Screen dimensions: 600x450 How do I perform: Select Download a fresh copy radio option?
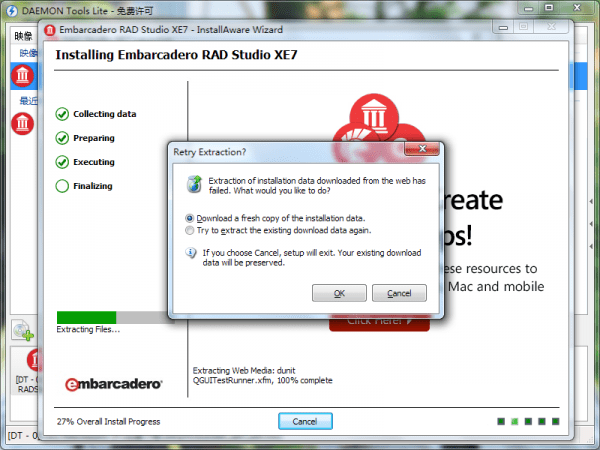coord(189,218)
